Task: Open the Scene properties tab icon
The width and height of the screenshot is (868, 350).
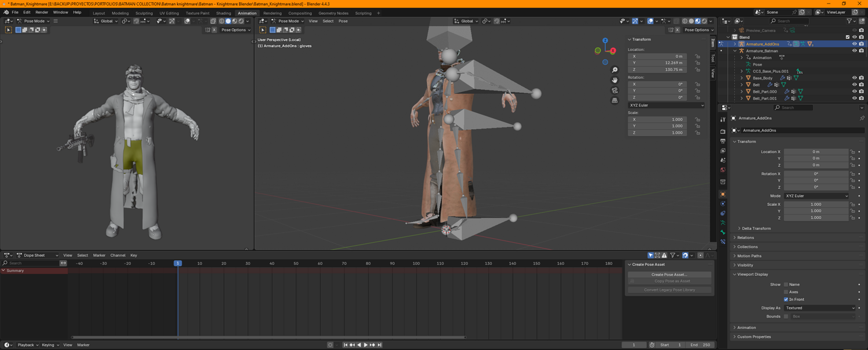Action: tap(723, 160)
